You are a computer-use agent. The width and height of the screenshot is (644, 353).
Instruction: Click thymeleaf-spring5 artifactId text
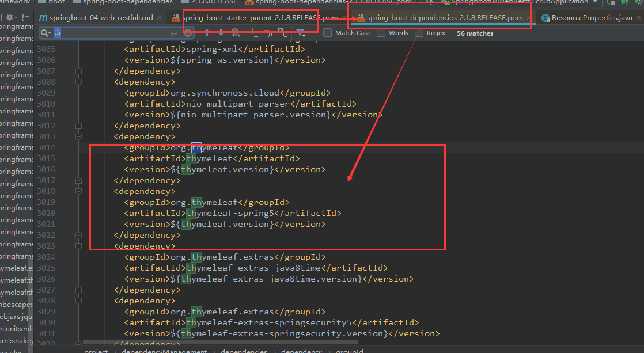click(x=230, y=213)
